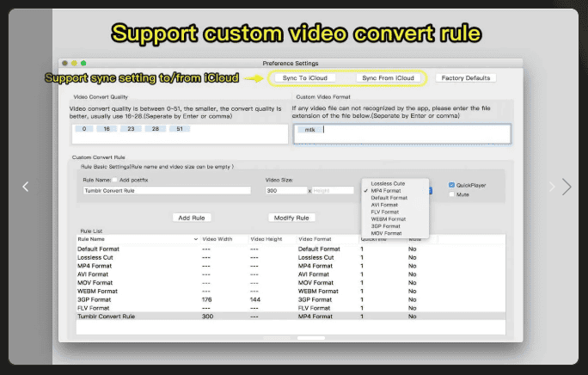
Task: Click the Video Height column header
Action: pyautogui.click(x=266, y=239)
